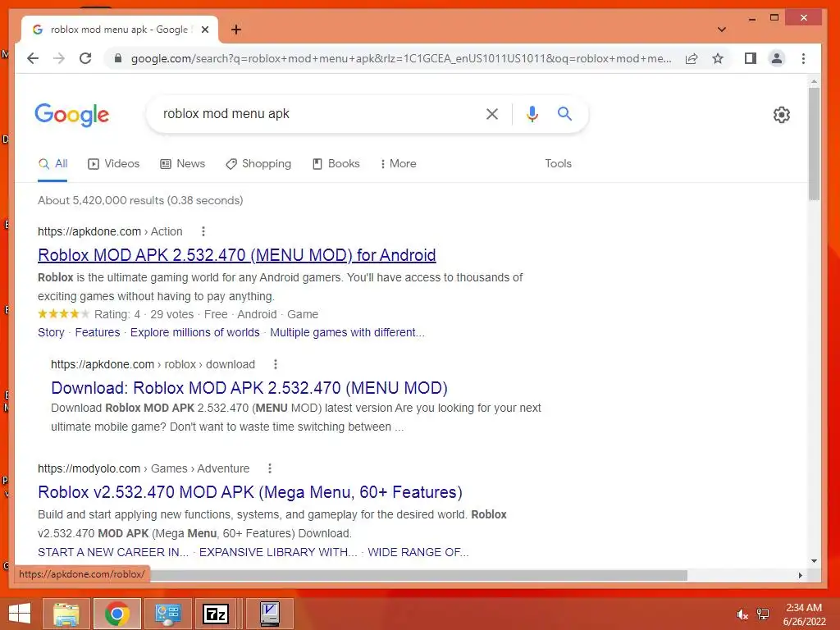This screenshot has height=630, width=840.
Task: Open Explore millions of worlds sitelink
Action: 195,333
